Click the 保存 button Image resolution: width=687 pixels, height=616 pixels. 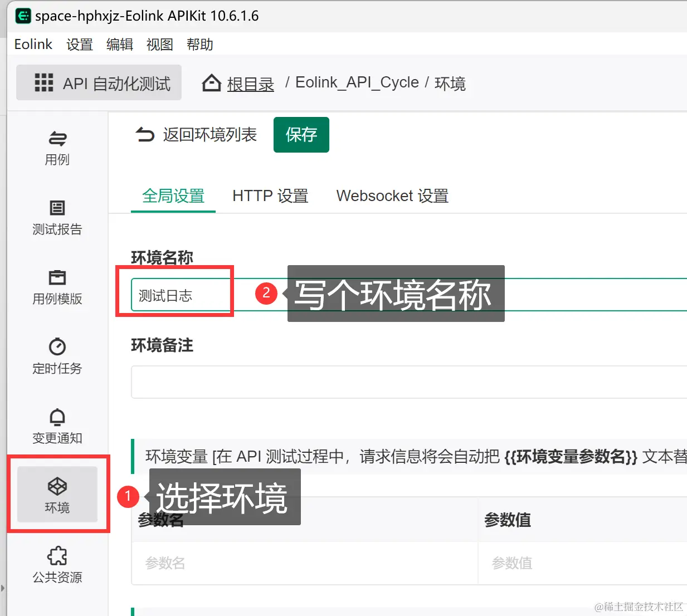[x=301, y=134]
